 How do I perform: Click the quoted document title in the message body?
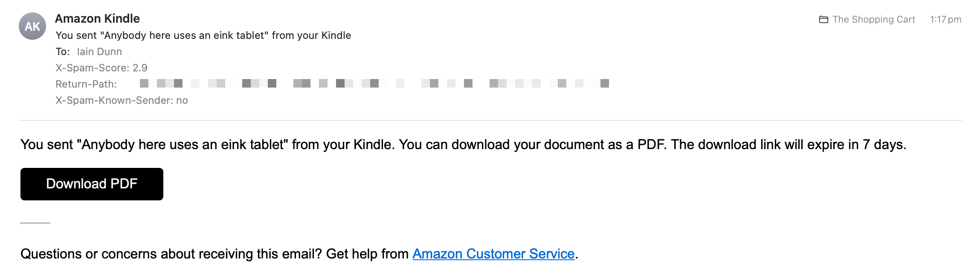[183, 145]
